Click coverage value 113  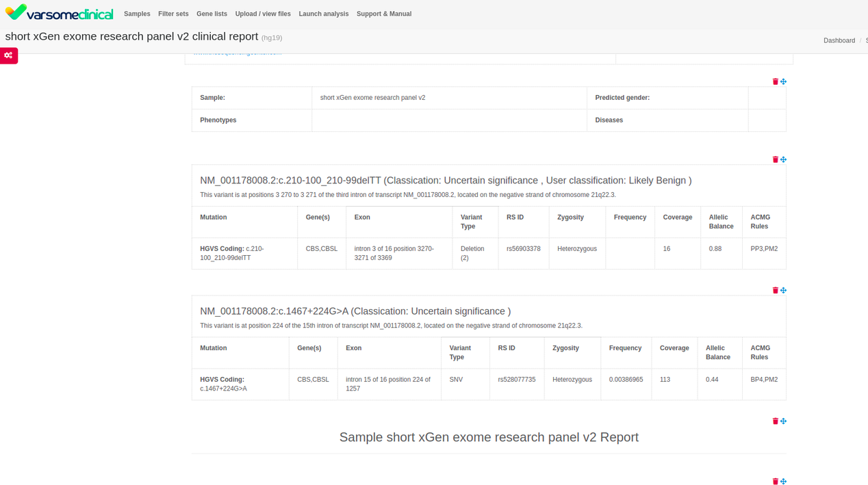pos(665,380)
